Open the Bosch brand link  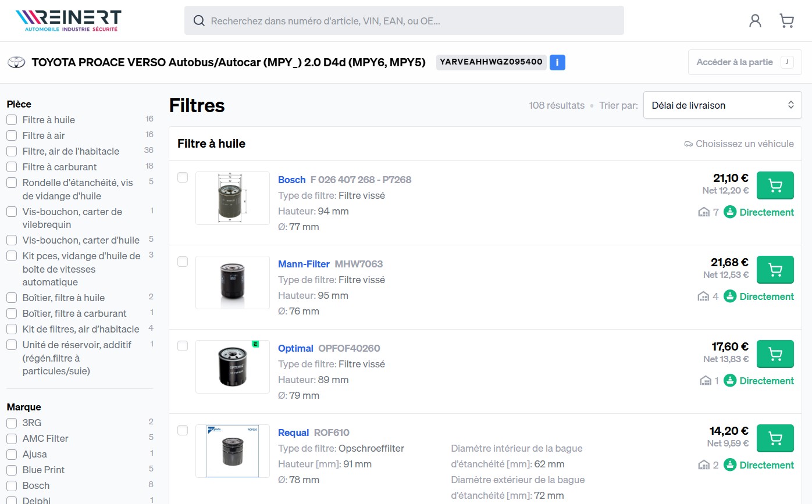point(292,180)
